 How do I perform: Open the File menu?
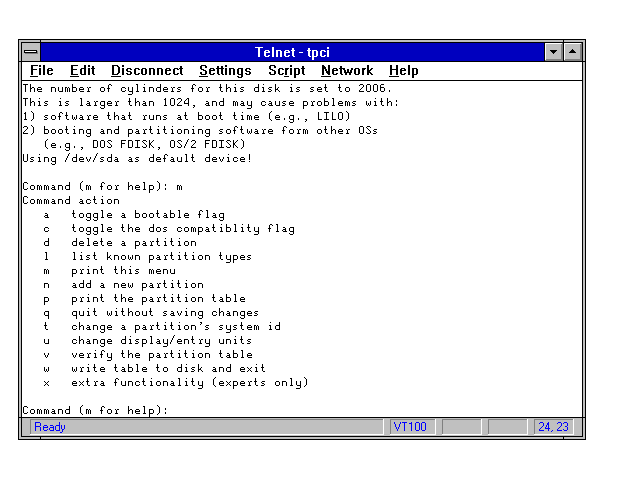[42, 71]
